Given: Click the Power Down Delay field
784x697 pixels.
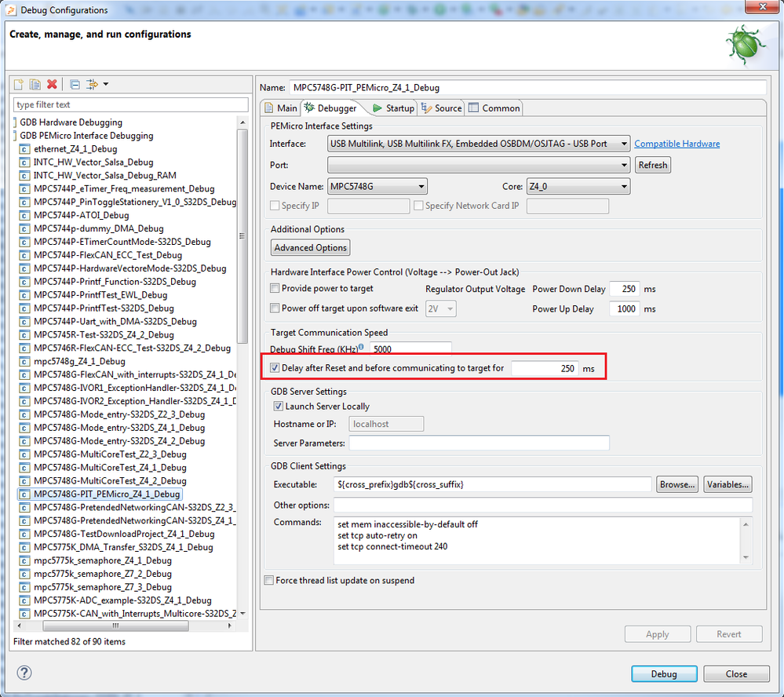Looking at the screenshot, I should click(x=625, y=289).
